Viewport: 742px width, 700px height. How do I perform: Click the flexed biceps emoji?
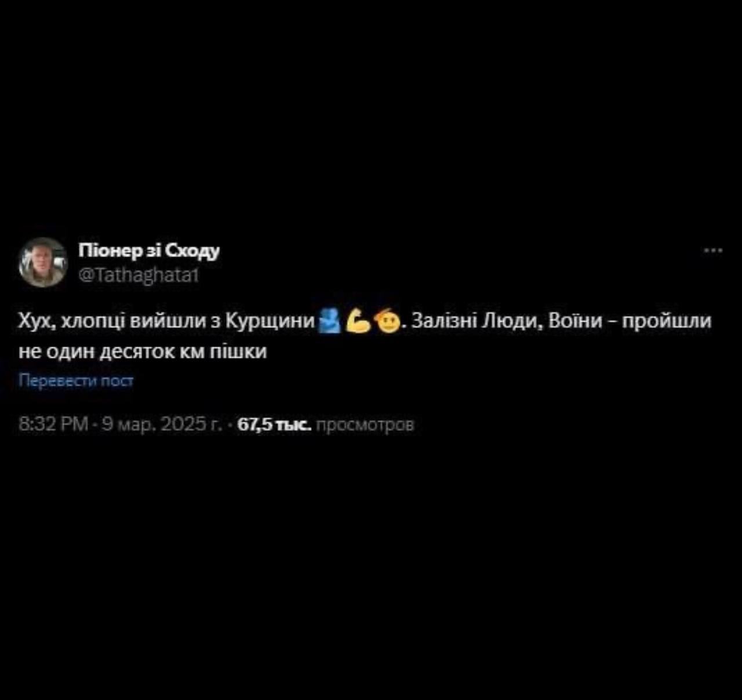coord(358,321)
